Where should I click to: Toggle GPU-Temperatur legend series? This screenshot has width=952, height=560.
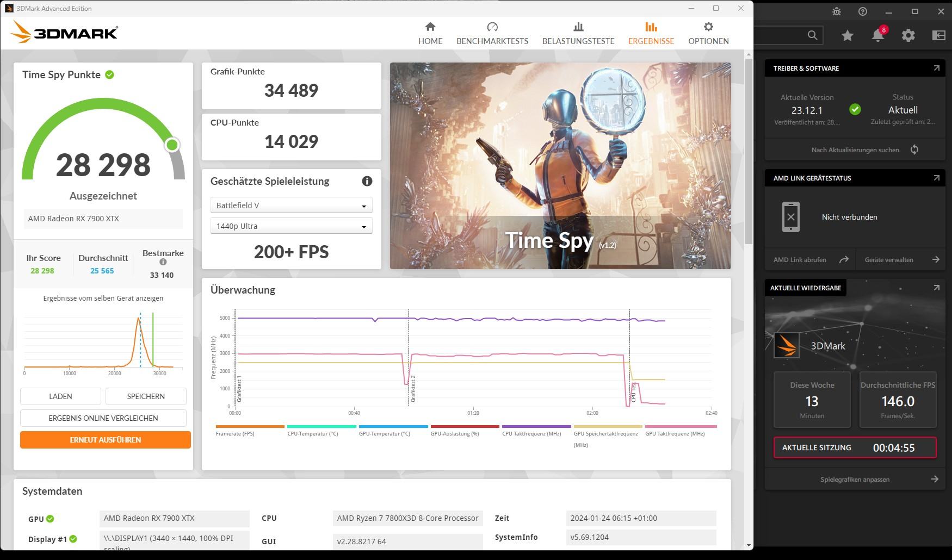click(x=393, y=431)
